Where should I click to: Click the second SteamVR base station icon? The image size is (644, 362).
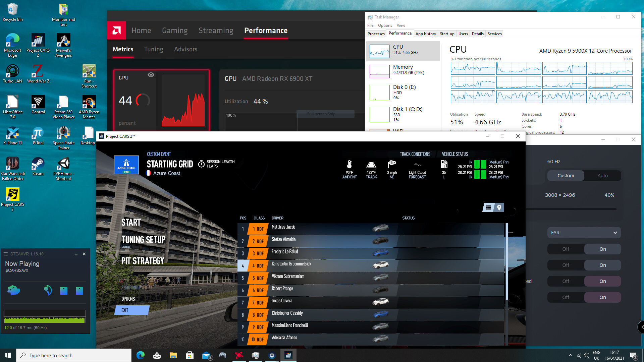coord(79,291)
